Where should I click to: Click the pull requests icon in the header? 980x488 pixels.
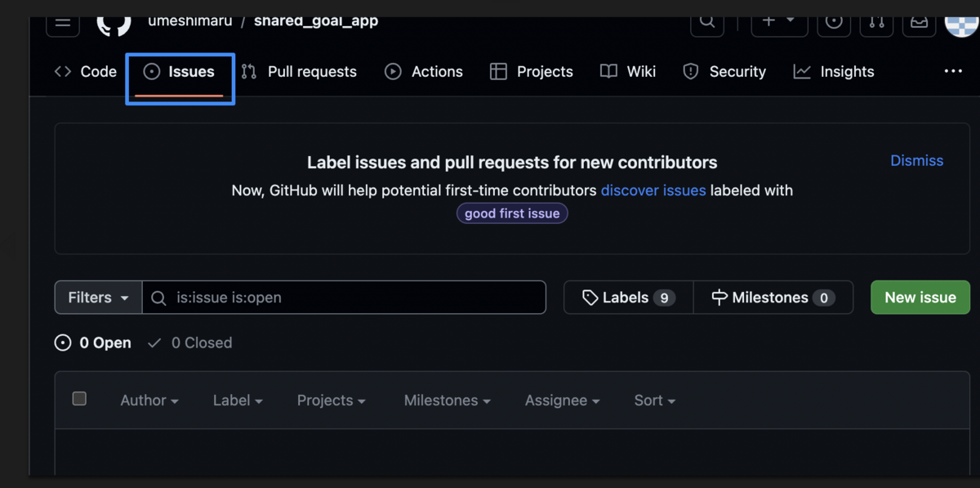[x=875, y=20]
